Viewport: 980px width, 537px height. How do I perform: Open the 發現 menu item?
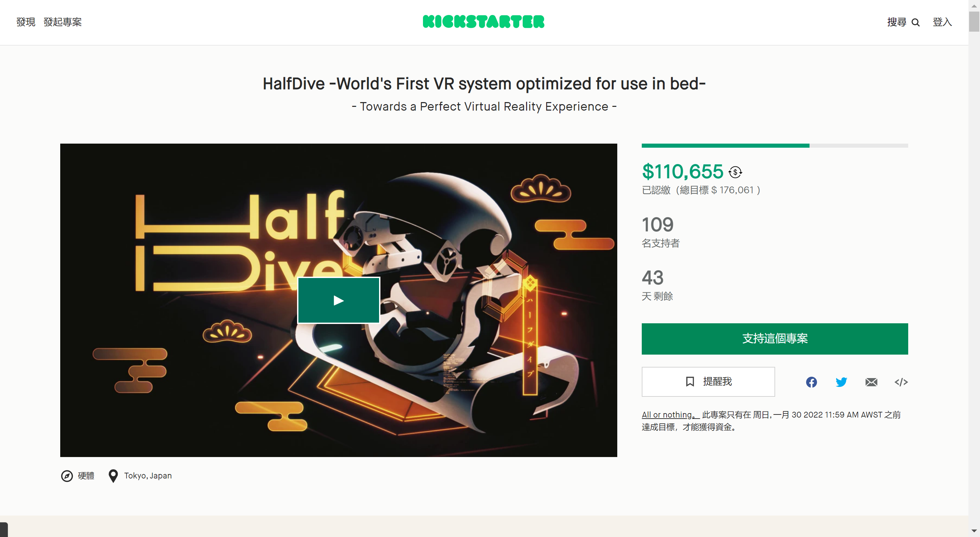26,22
